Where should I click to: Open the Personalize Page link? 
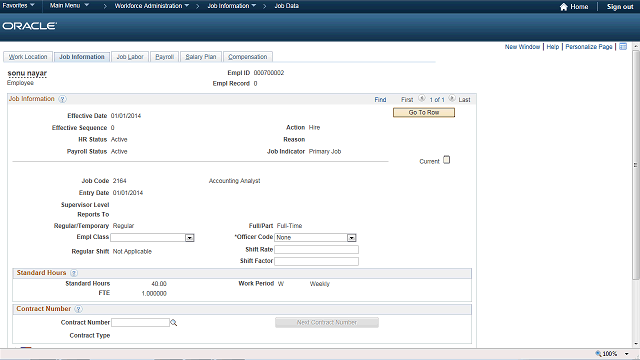pyautogui.click(x=589, y=47)
